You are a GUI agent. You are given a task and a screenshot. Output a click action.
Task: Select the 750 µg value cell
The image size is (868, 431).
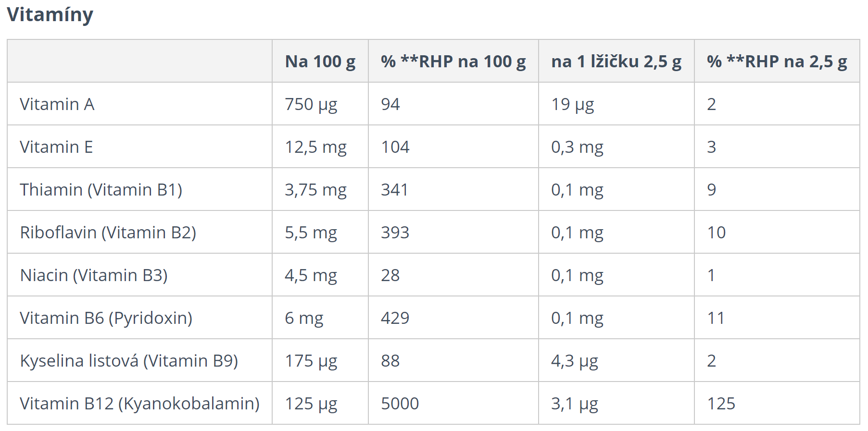pyautogui.click(x=311, y=105)
